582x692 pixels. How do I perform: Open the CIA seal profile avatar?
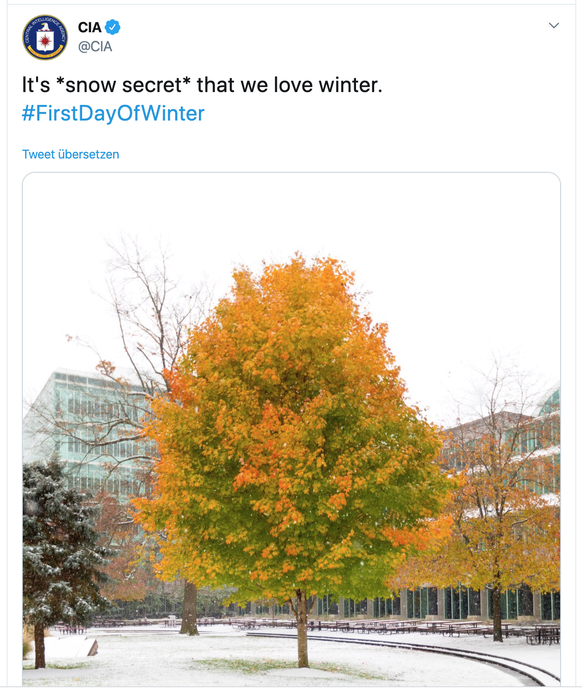45,37
